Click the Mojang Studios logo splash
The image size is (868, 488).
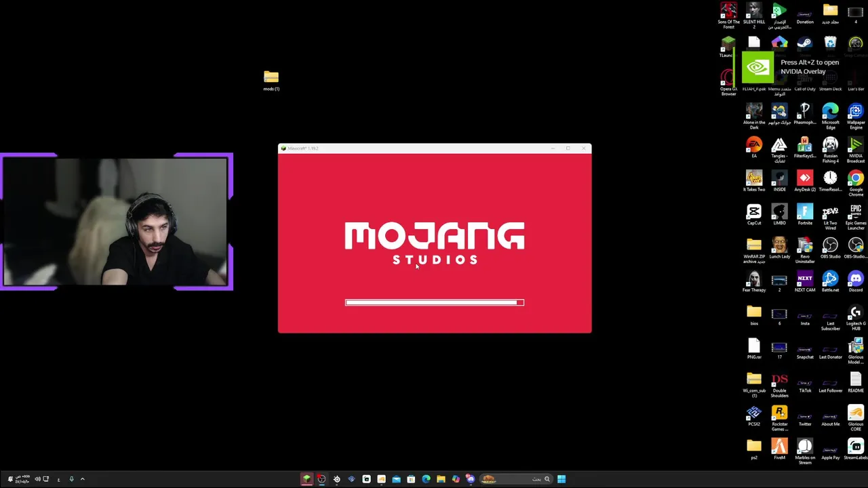(435, 243)
